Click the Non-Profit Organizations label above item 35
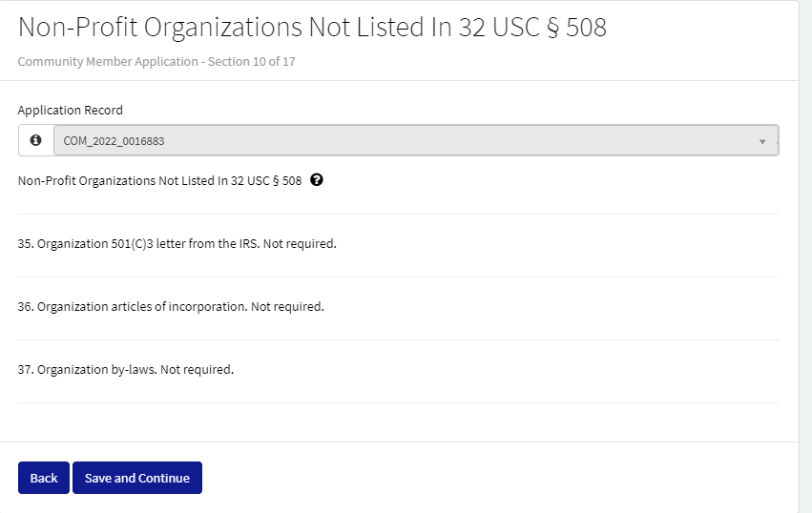Image resolution: width=812 pixels, height=513 pixels. pyautogui.click(x=159, y=180)
